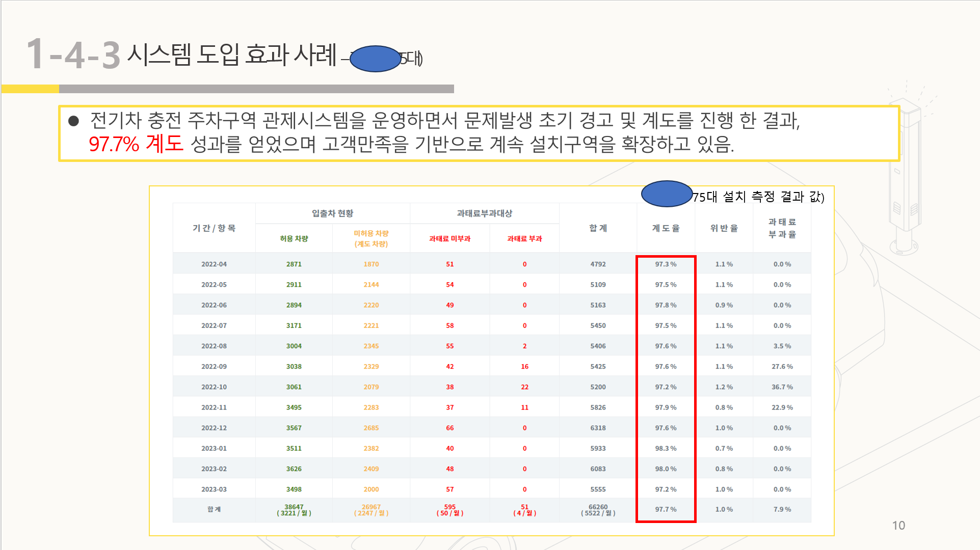The width and height of the screenshot is (980, 550).
Task: Click the total guided '26967 (2247 / 월)'
Action: coord(371,510)
